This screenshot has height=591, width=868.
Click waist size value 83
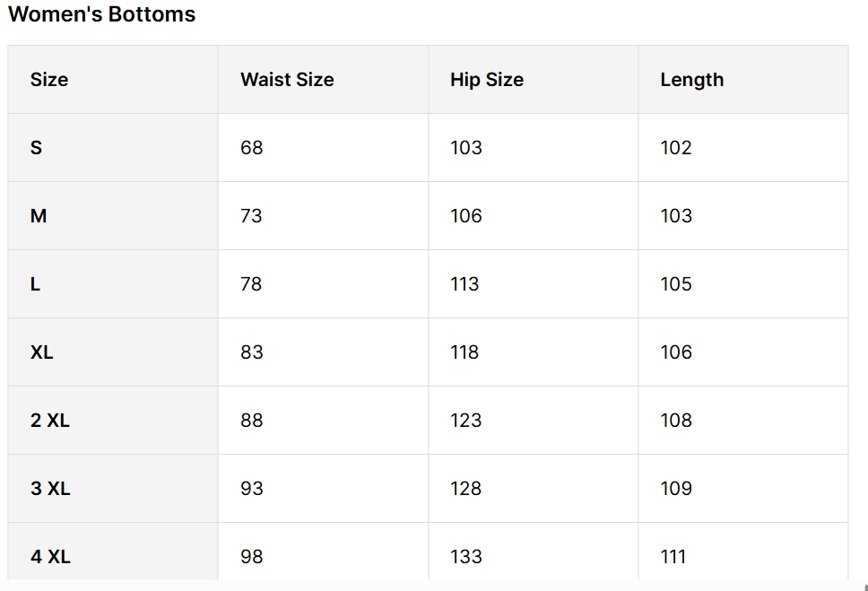point(252,352)
